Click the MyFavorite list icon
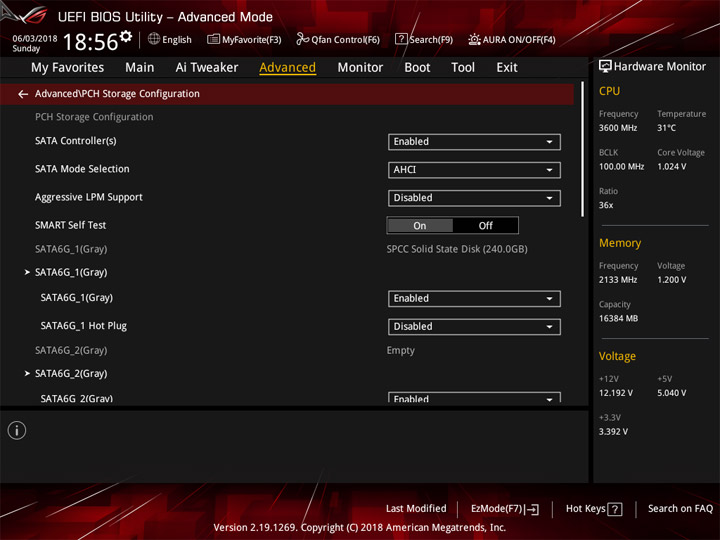Screen dimensions: 720x540 tap(214, 39)
